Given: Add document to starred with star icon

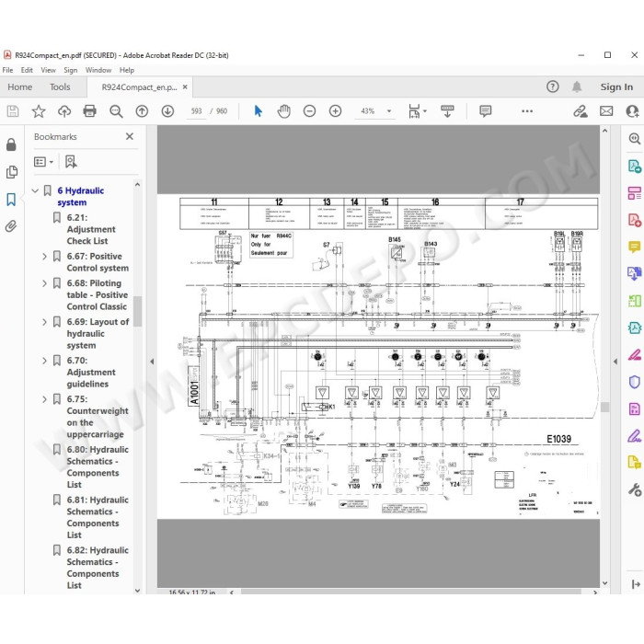Looking at the screenshot, I should tap(39, 111).
